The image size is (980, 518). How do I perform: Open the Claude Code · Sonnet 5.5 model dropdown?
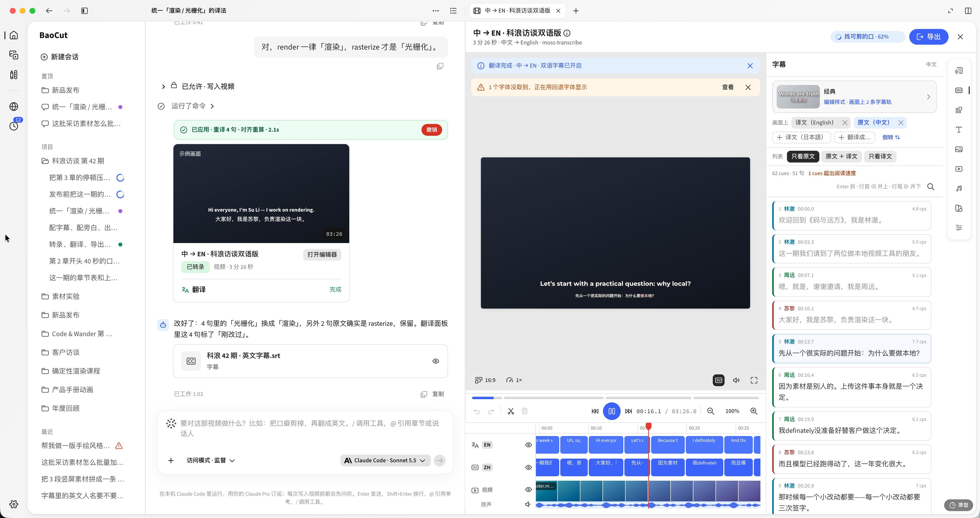click(385, 461)
